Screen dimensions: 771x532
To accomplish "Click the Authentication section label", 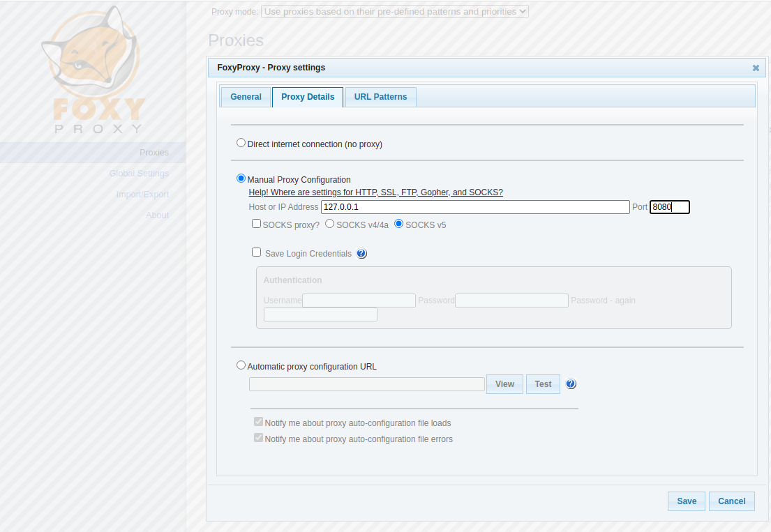I will pos(292,280).
